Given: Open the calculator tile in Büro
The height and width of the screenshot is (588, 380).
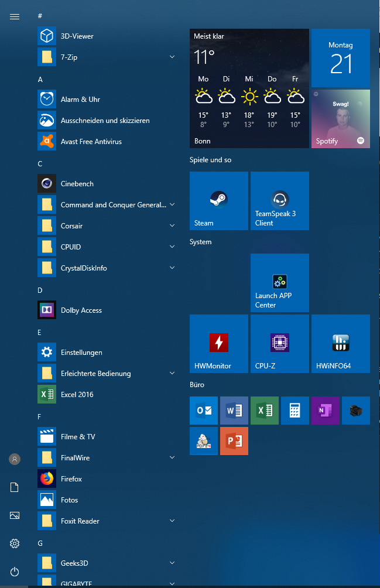Looking at the screenshot, I should click(295, 411).
